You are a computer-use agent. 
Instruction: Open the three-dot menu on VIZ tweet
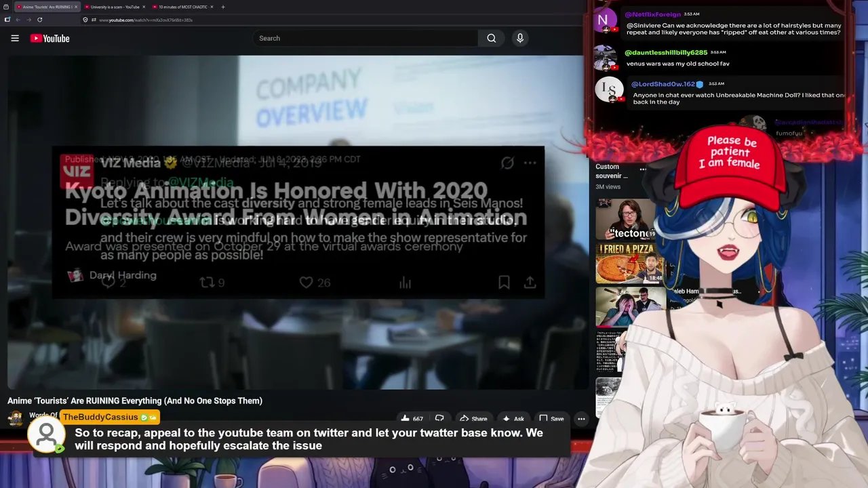pos(530,163)
